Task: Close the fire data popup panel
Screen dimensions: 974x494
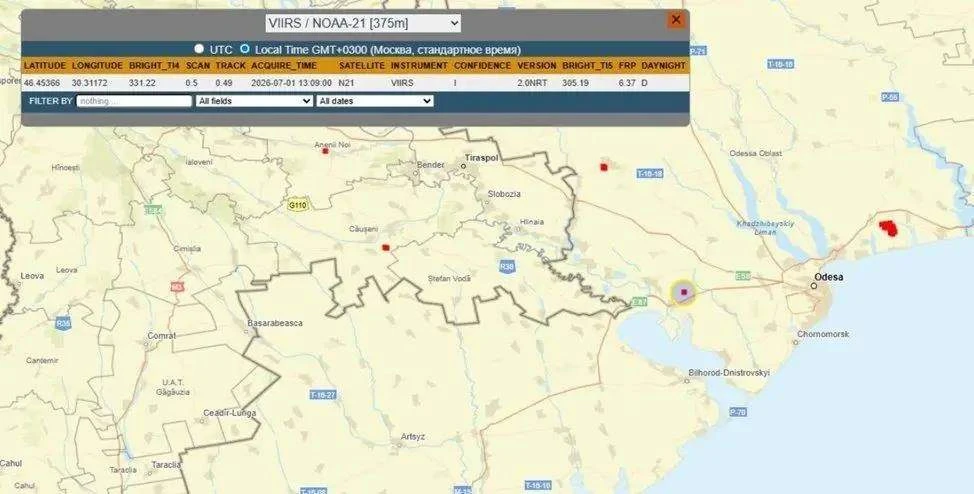Action: [676, 20]
